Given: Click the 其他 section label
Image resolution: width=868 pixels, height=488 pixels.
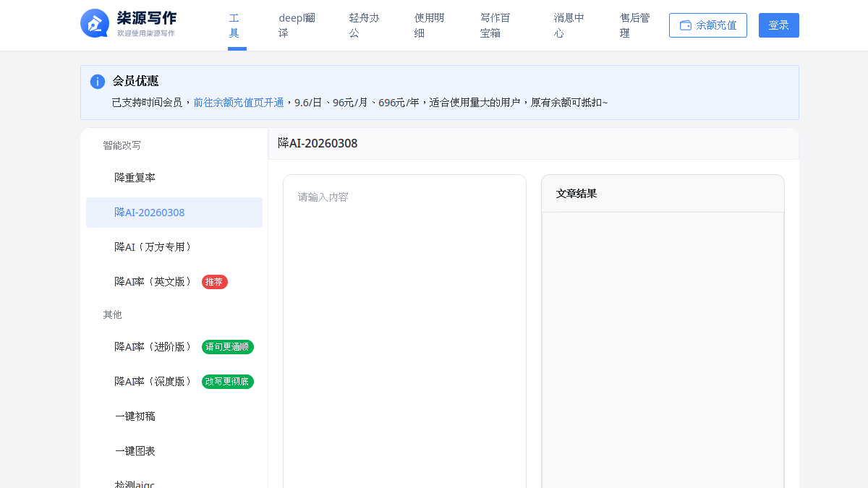Looking at the screenshot, I should coord(112,315).
